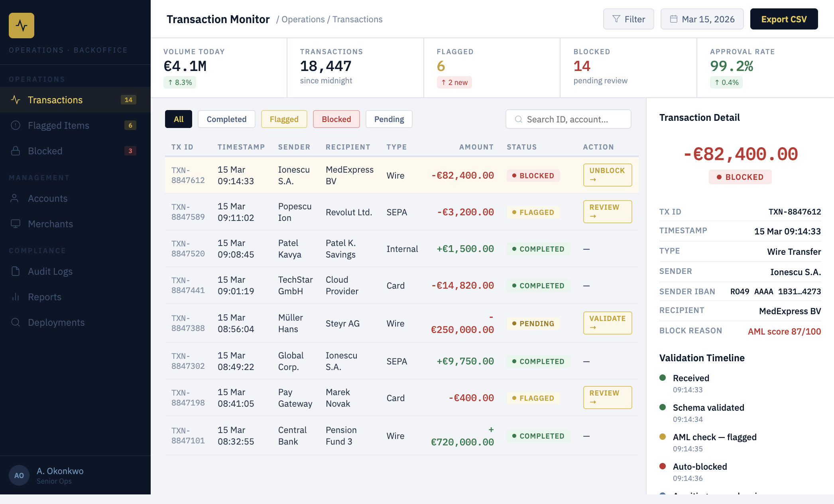This screenshot has width=834, height=504.
Task: Open the Mar 15, 2026 date picker
Action: (702, 19)
